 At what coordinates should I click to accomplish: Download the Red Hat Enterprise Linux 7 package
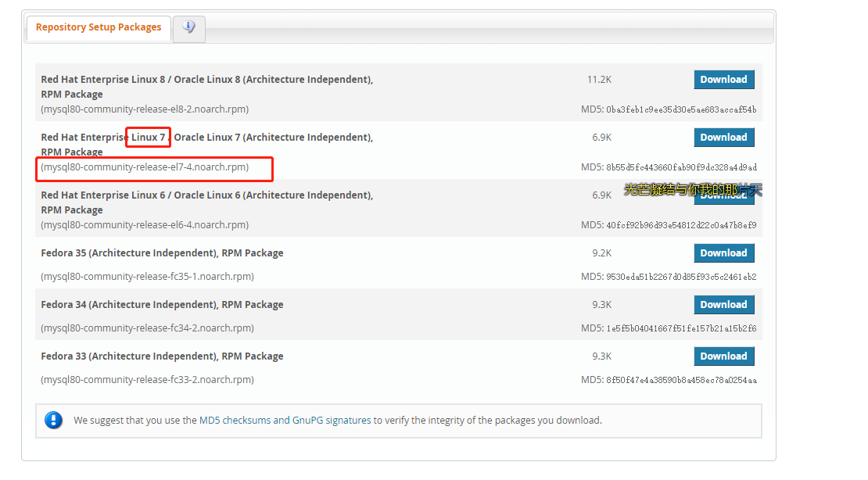coord(723,137)
